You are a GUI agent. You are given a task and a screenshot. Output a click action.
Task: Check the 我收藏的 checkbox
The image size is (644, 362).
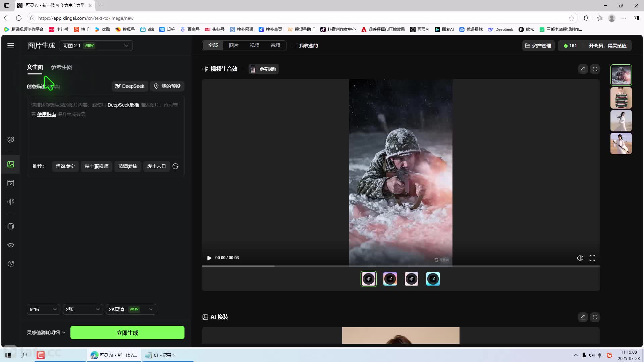click(294, 46)
